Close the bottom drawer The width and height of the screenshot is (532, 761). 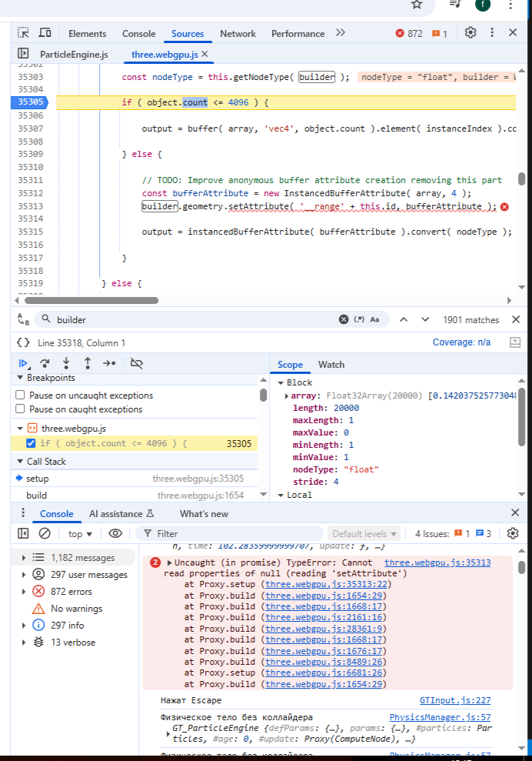pos(515,513)
